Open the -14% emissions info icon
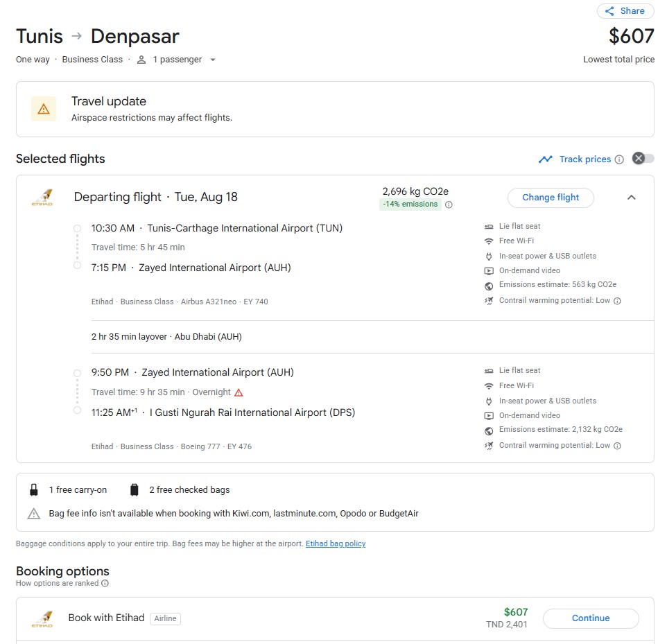Viewport: 667px width, 644px height. click(x=449, y=204)
